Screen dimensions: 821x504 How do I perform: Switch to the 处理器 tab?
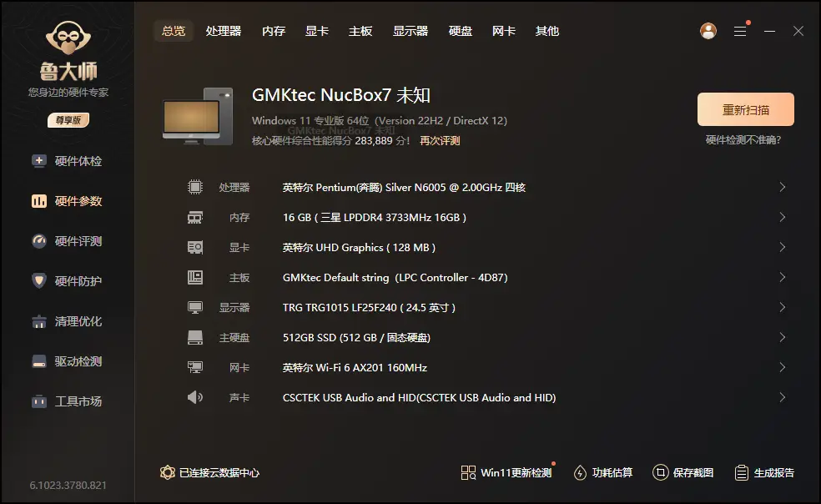pos(223,31)
